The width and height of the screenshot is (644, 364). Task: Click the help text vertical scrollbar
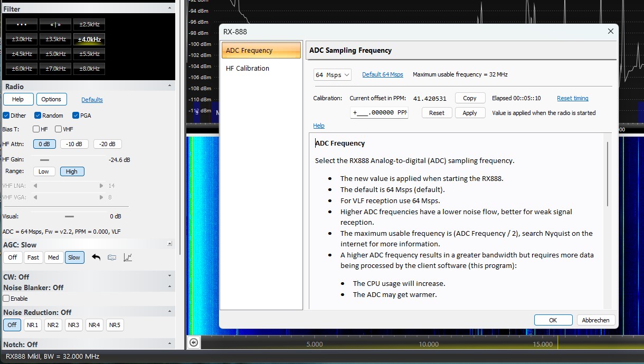(x=608, y=174)
